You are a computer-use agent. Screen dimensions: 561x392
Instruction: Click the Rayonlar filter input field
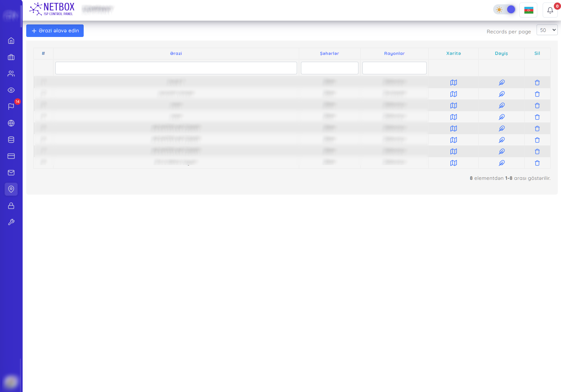[394, 68]
